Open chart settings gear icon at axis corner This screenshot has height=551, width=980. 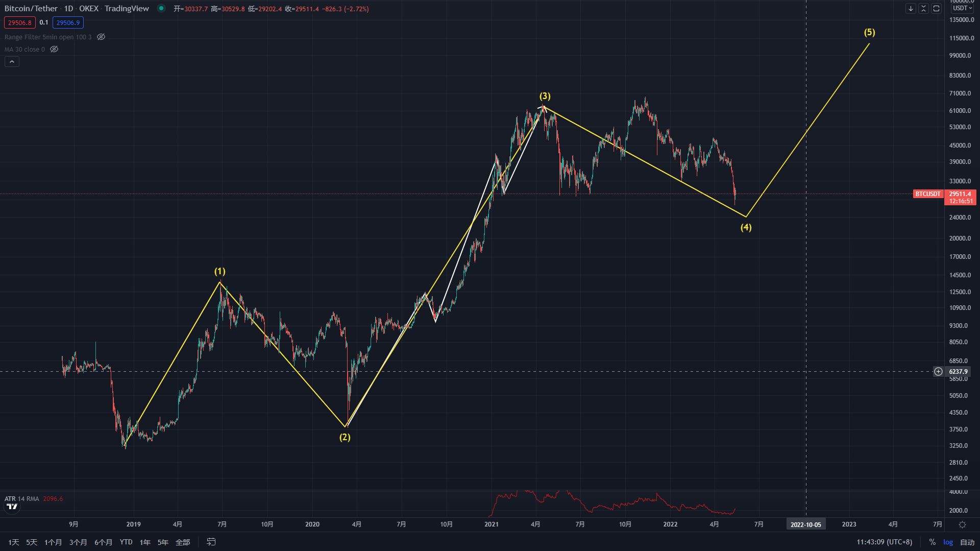click(962, 524)
